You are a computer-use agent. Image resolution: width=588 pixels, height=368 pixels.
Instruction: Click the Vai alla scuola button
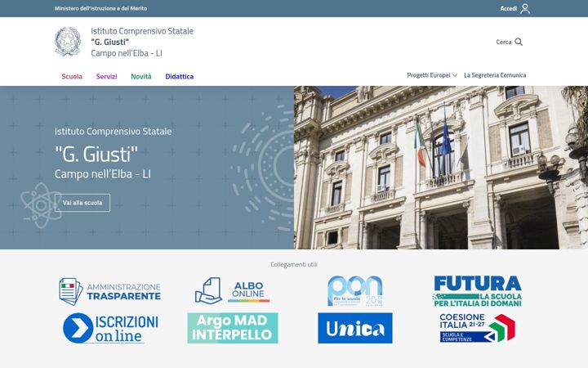pyautogui.click(x=82, y=203)
